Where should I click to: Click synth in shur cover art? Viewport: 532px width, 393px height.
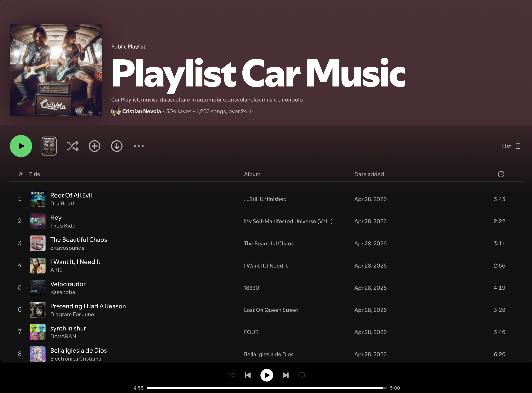[x=38, y=332]
